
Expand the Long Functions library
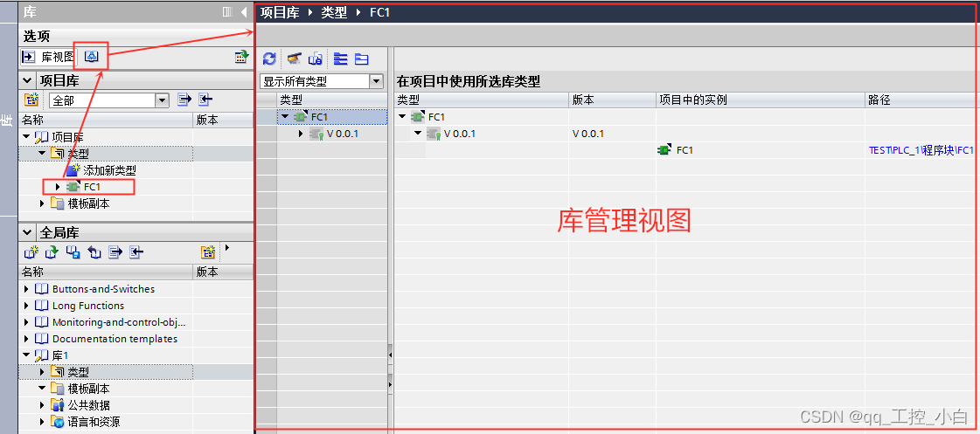pyautogui.click(x=26, y=306)
